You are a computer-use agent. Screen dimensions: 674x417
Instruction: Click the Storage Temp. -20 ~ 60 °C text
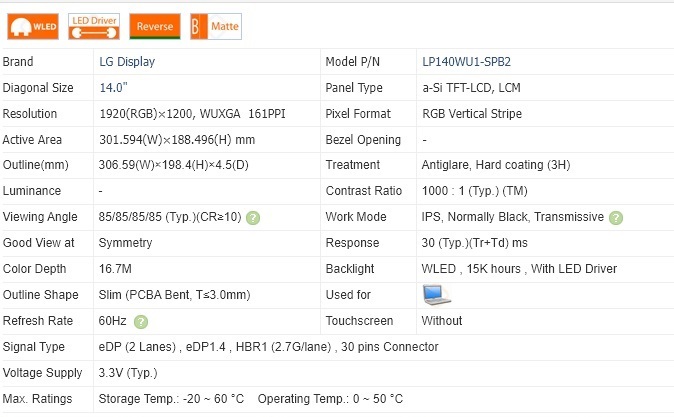[171, 399]
